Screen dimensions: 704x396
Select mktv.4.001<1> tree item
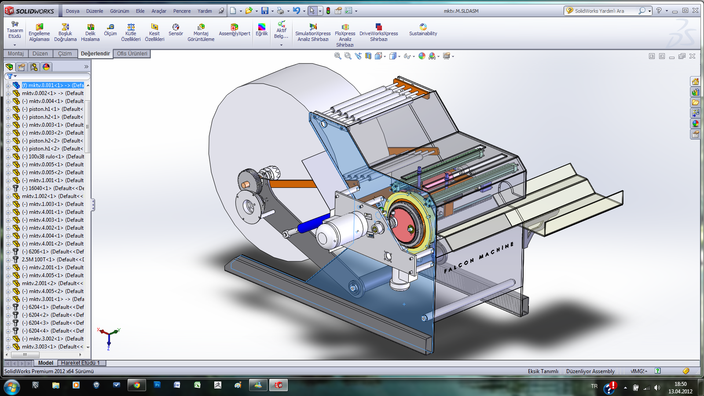[x=53, y=212]
